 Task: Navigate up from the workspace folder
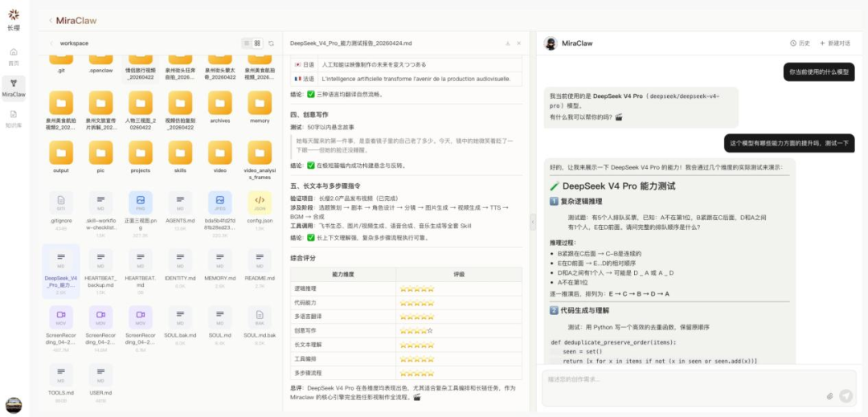[x=52, y=43]
